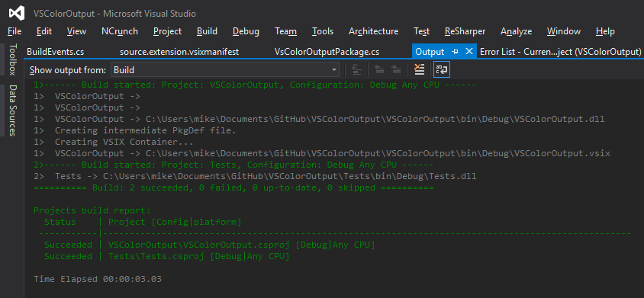The width and height of the screenshot is (644, 298).
Task: Expand the Data Sources side panel
Action: 13,111
